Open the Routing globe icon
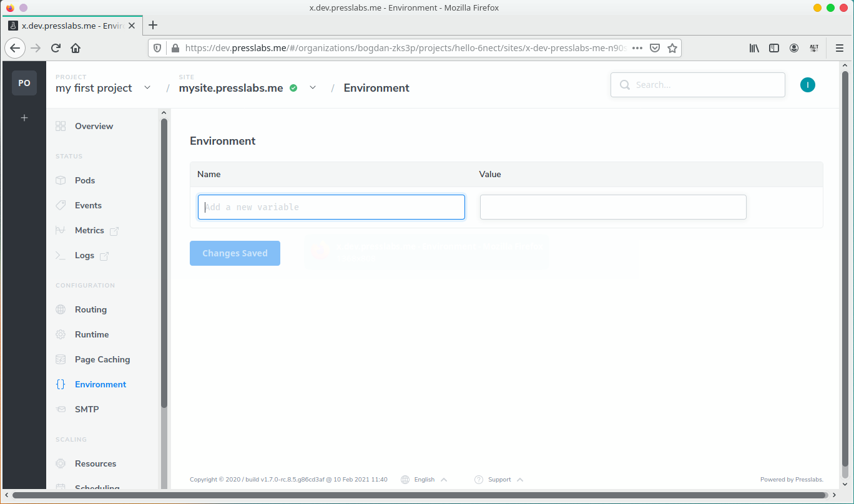The width and height of the screenshot is (854, 504). 61,309
